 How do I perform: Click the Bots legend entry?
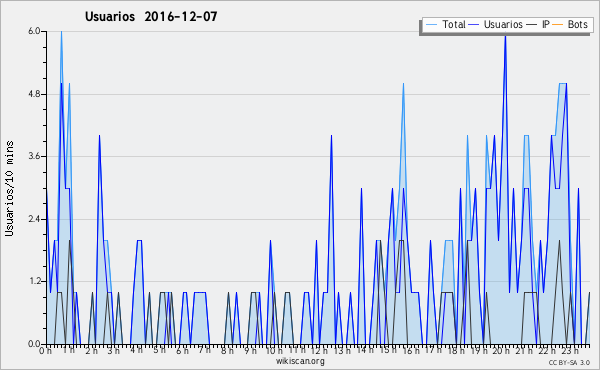(x=570, y=24)
